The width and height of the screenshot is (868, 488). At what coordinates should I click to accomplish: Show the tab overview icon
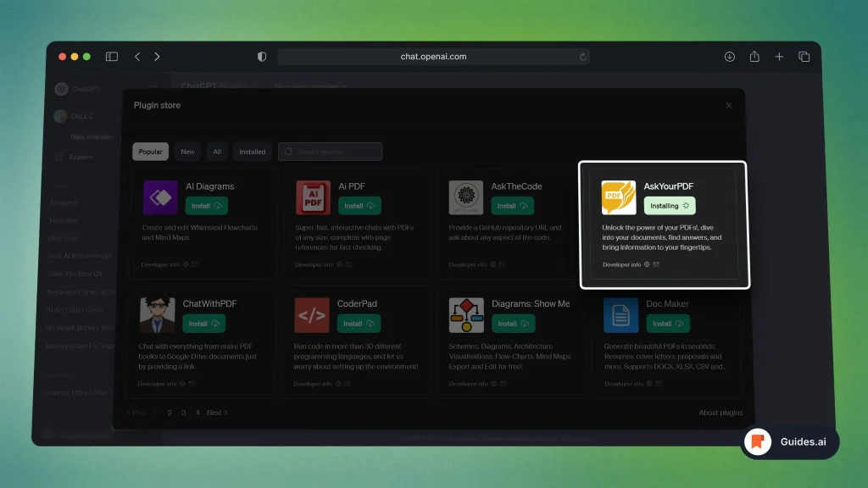pos(804,57)
